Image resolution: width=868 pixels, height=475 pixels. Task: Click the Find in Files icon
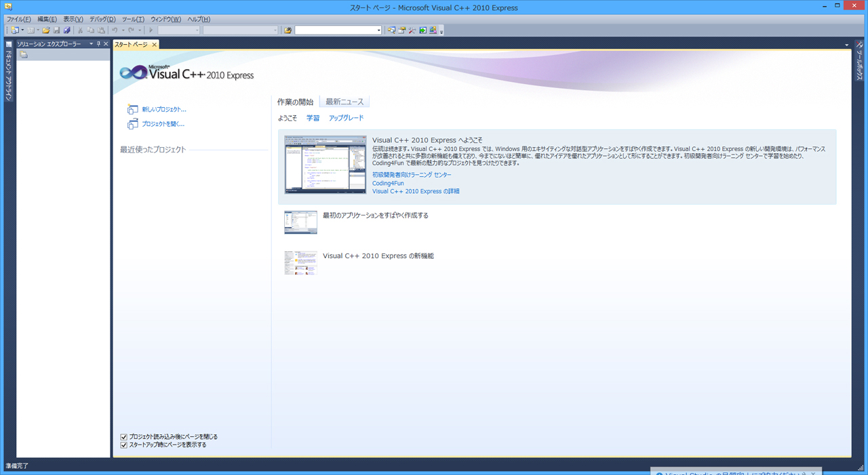tap(288, 30)
